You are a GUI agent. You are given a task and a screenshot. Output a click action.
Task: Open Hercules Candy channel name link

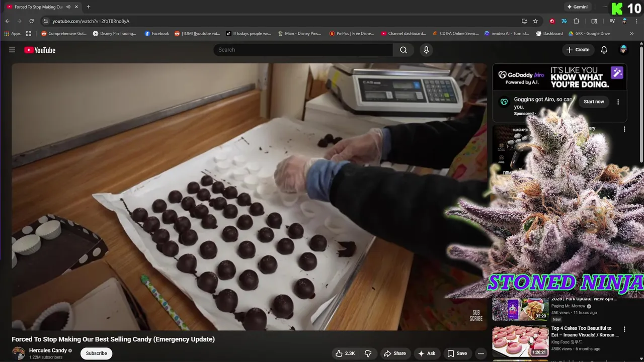[48, 350]
